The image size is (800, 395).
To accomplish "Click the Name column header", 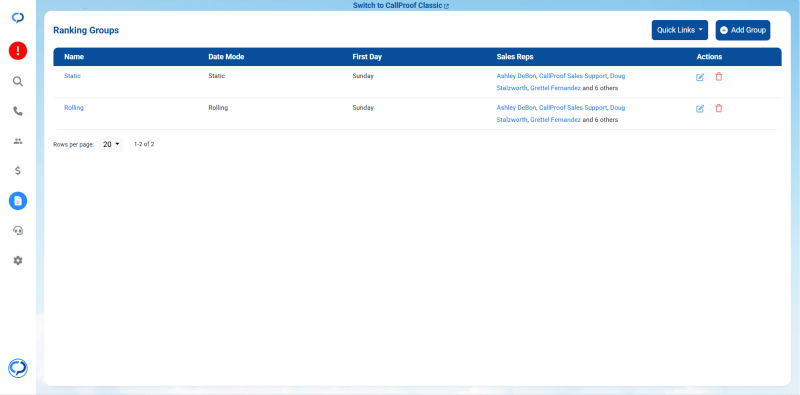I will (74, 57).
